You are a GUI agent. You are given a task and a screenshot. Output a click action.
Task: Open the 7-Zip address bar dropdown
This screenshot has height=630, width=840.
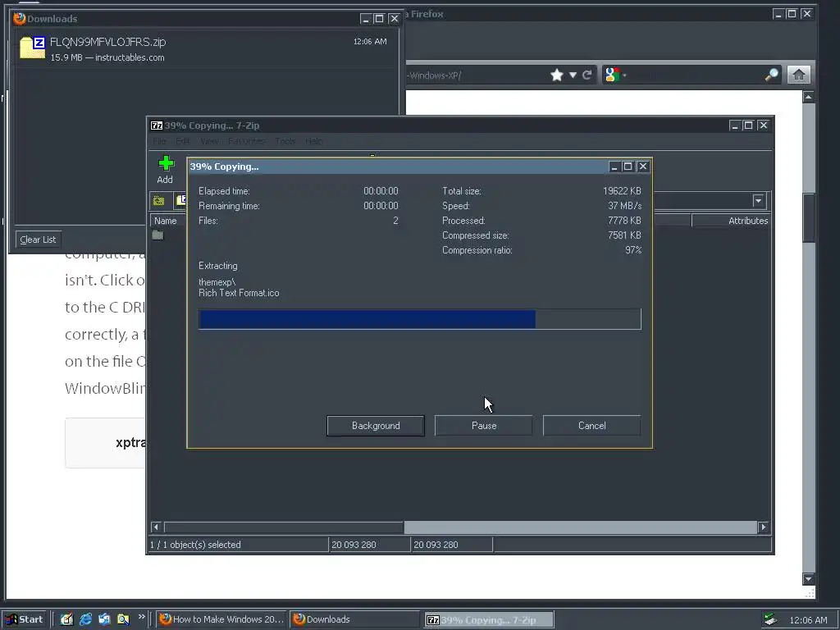[x=758, y=201]
